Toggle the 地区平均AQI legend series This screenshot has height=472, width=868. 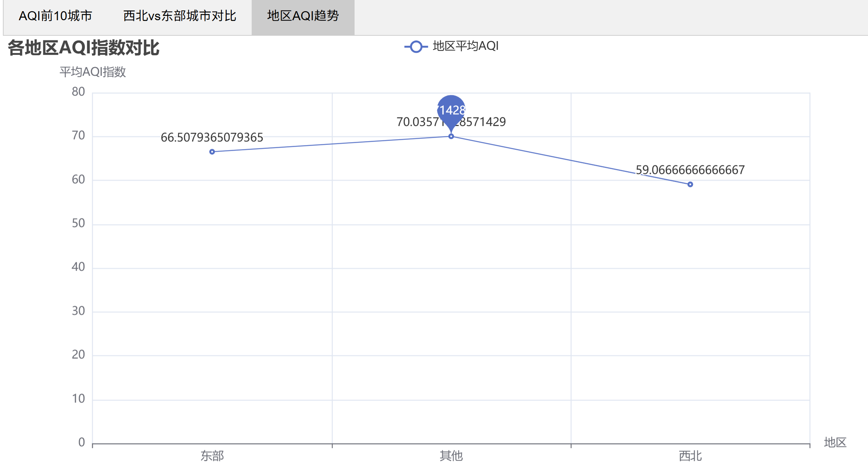point(465,46)
